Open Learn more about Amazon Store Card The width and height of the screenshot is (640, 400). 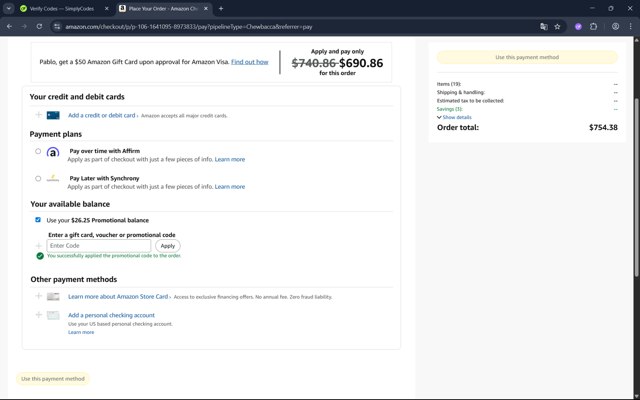pyautogui.click(x=118, y=296)
